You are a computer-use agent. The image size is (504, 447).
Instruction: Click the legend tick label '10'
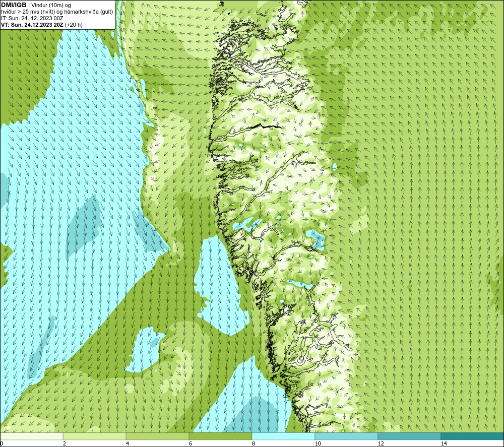[318, 443]
